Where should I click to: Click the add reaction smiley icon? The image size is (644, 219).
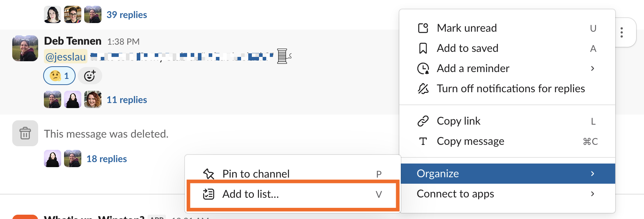click(90, 76)
